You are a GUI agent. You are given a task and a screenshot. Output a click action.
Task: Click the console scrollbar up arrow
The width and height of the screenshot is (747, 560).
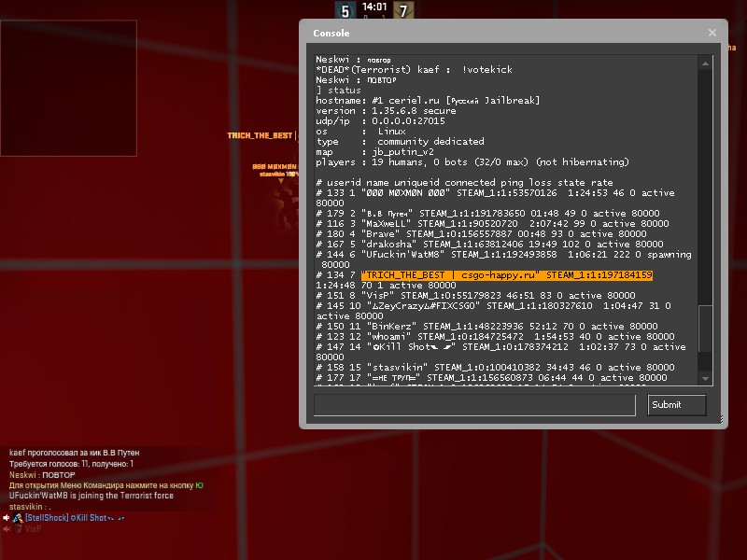[706, 62]
